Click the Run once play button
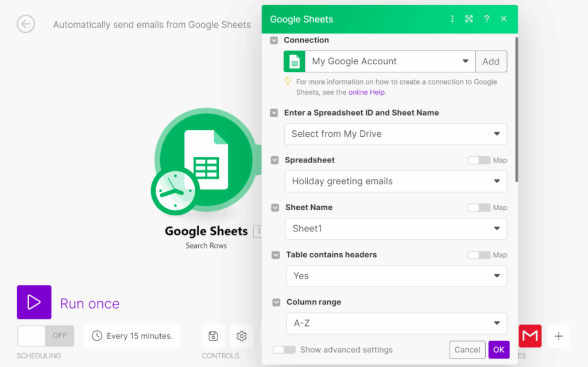The height and width of the screenshot is (367, 588). click(x=34, y=302)
